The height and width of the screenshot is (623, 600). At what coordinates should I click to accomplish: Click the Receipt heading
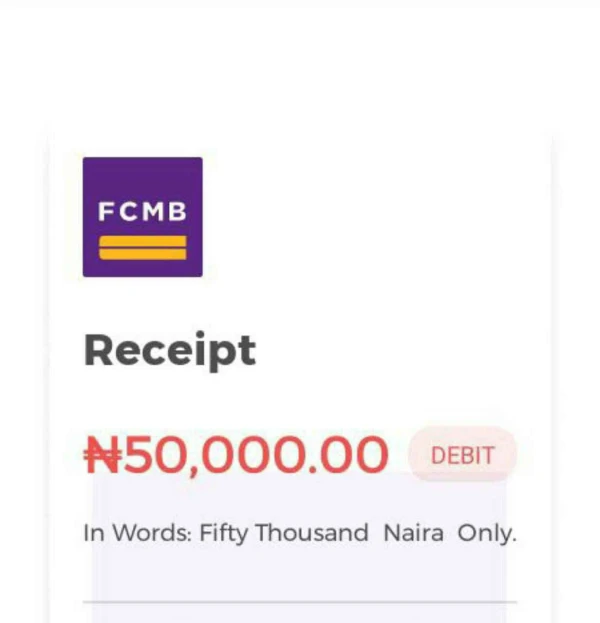point(170,351)
